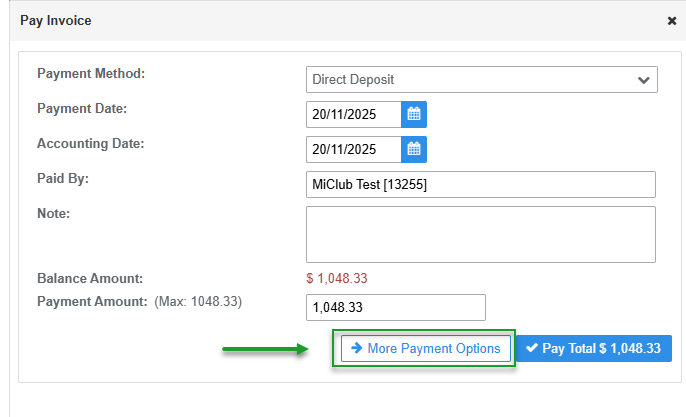
Task: Click the Accounting Date label
Action: [91, 144]
